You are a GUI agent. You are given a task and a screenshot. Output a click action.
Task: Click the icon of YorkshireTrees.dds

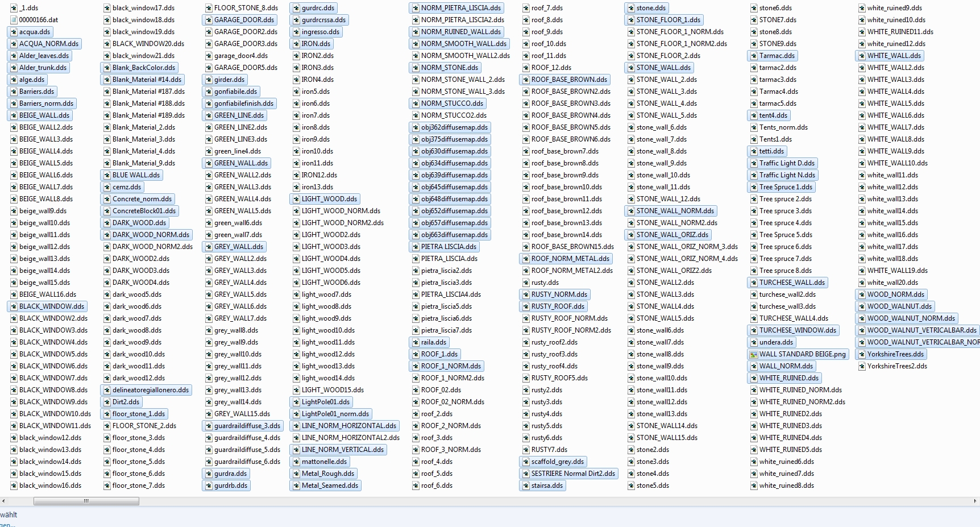862,354
